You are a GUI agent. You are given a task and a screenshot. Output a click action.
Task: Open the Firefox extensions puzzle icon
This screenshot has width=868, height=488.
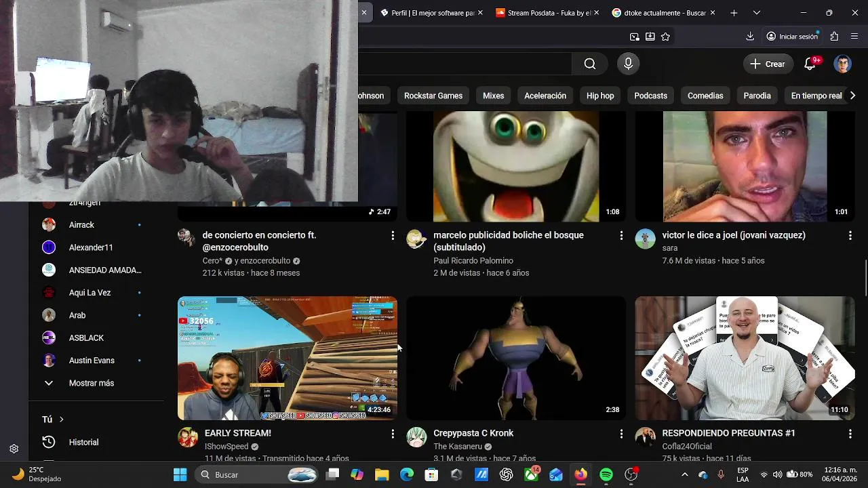(x=834, y=37)
